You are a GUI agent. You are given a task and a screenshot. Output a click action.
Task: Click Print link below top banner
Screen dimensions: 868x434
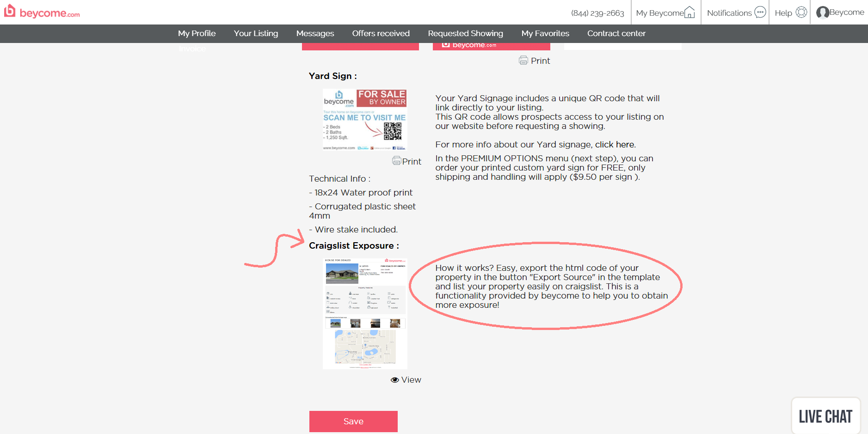541,61
